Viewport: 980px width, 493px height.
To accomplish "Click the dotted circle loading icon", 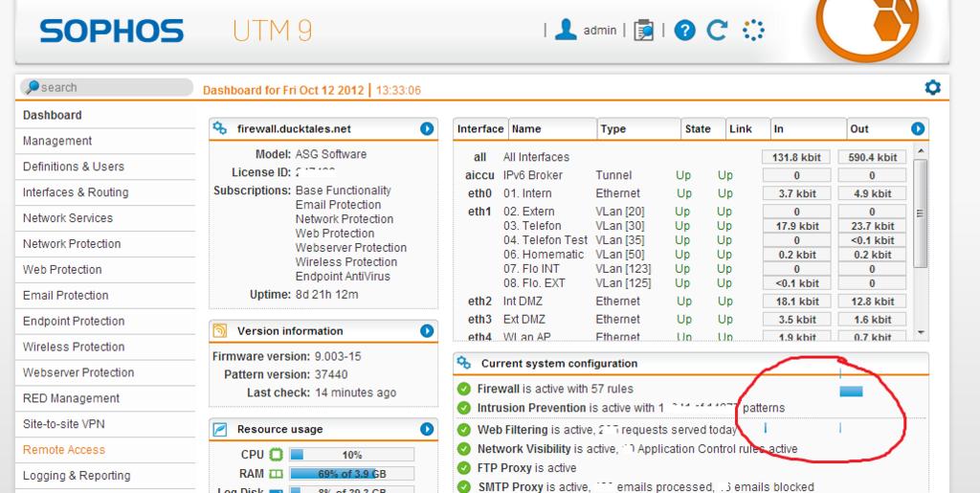I will coord(753,30).
